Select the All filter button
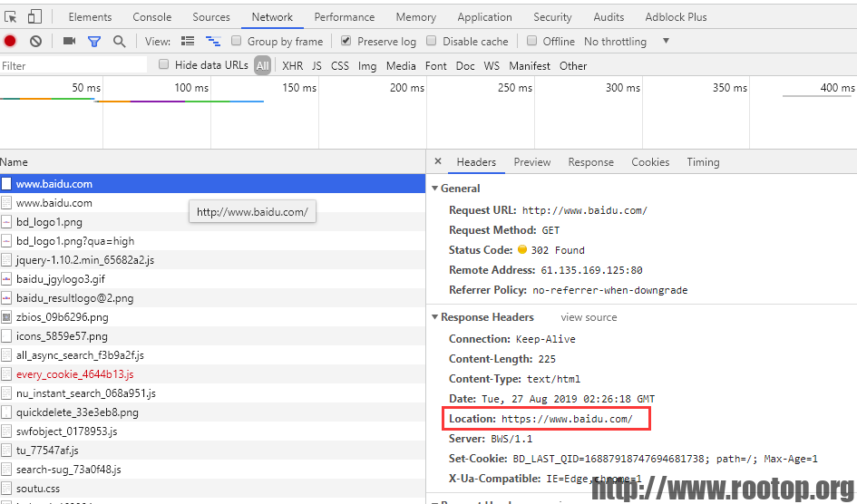The height and width of the screenshot is (504, 857). pos(262,65)
